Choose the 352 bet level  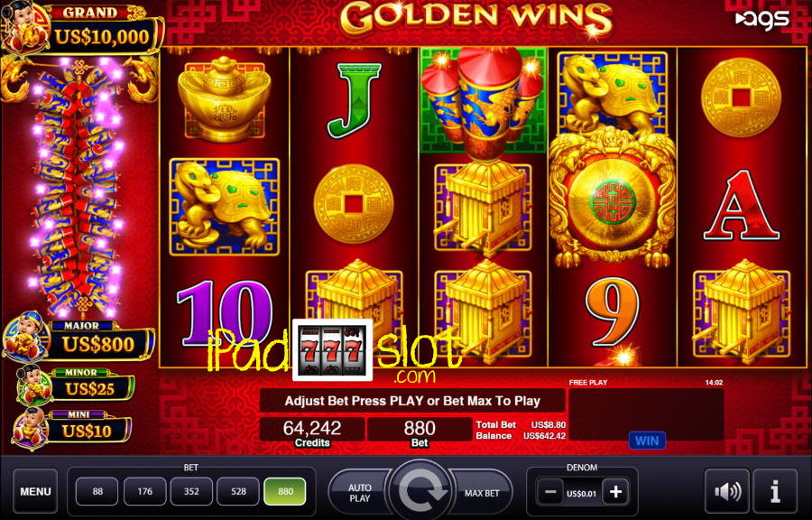[x=191, y=491]
